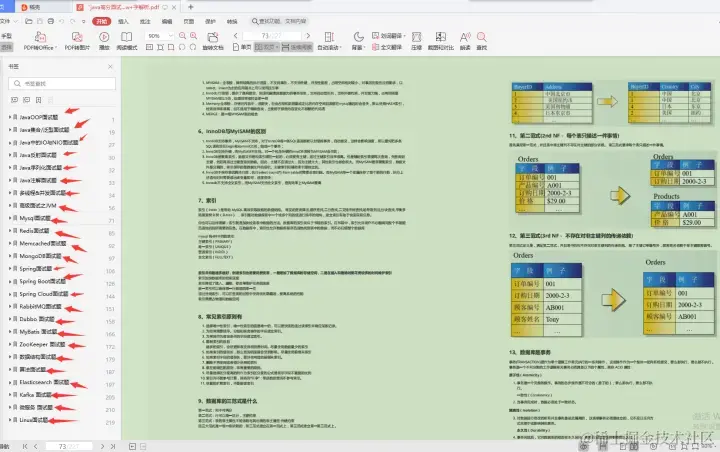
Task: Click the 压缩 compress icon
Action: pyautogui.click(x=416, y=37)
